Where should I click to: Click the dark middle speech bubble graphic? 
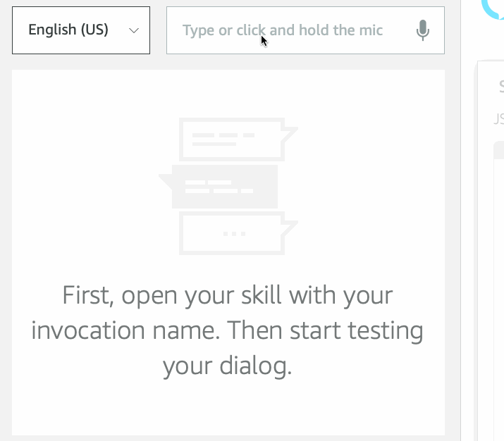point(223,187)
